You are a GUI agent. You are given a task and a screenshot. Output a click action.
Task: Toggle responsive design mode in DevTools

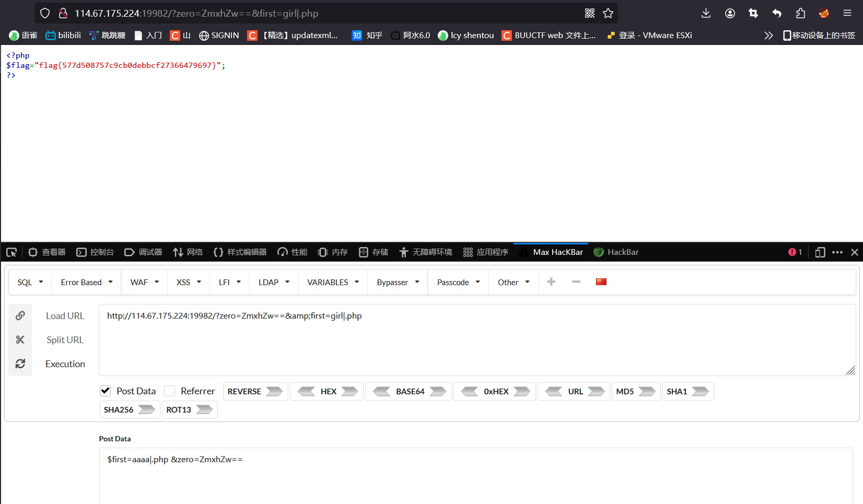(x=820, y=252)
